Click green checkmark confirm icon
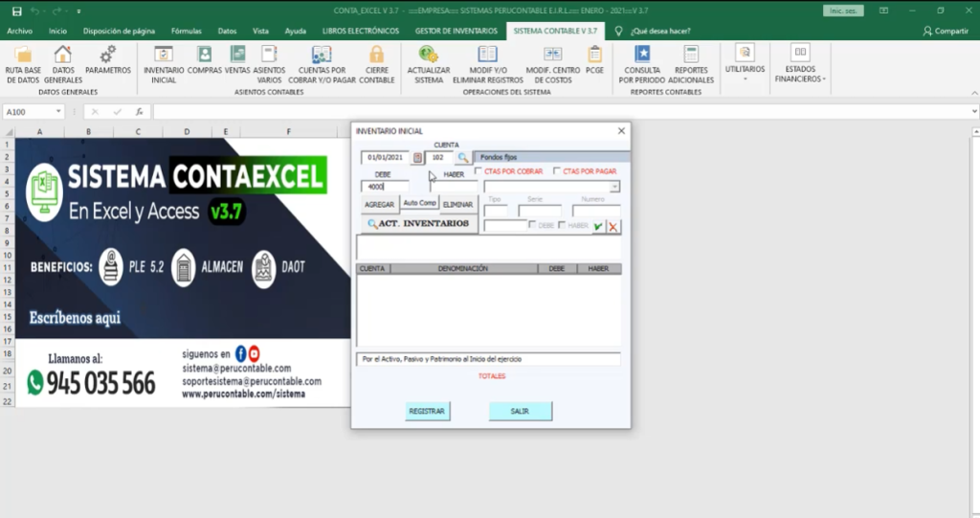The height and width of the screenshot is (518, 980). click(598, 227)
